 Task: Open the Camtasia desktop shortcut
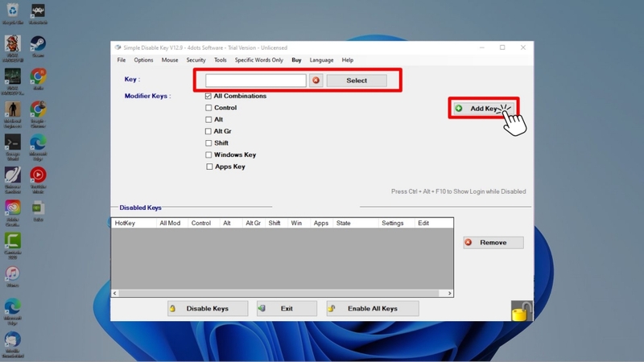click(x=13, y=245)
